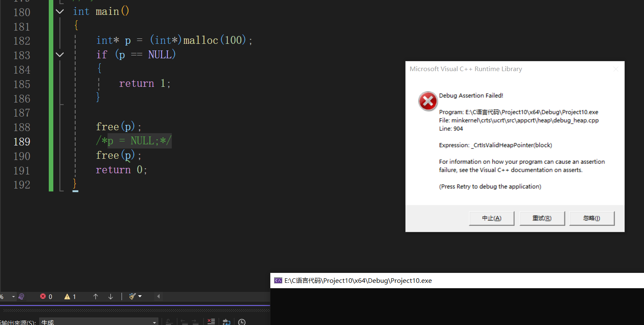
Task: Click the zoom percentage dropdown arrow
Action: [x=13, y=296]
